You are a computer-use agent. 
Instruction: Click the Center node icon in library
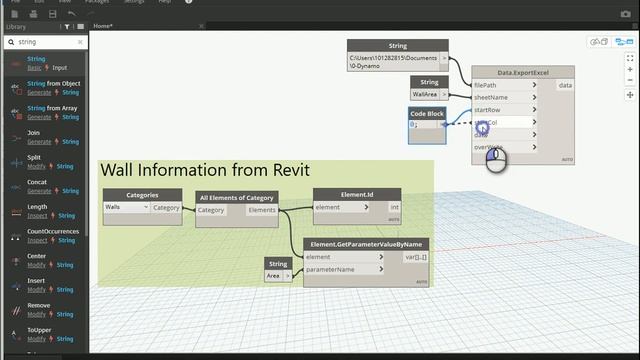[16, 261]
